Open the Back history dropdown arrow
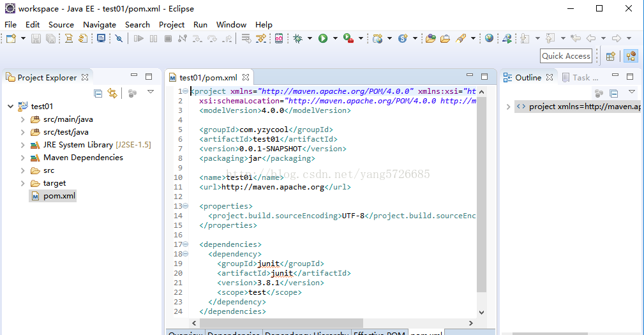644x335 pixels. click(x=603, y=38)
